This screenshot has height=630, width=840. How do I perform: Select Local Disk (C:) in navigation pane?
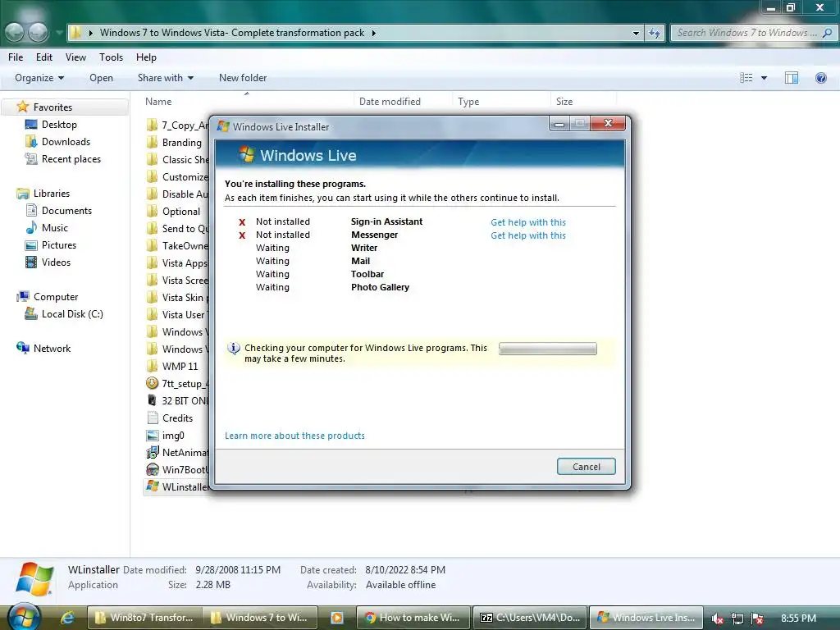[x=72, y=314]
